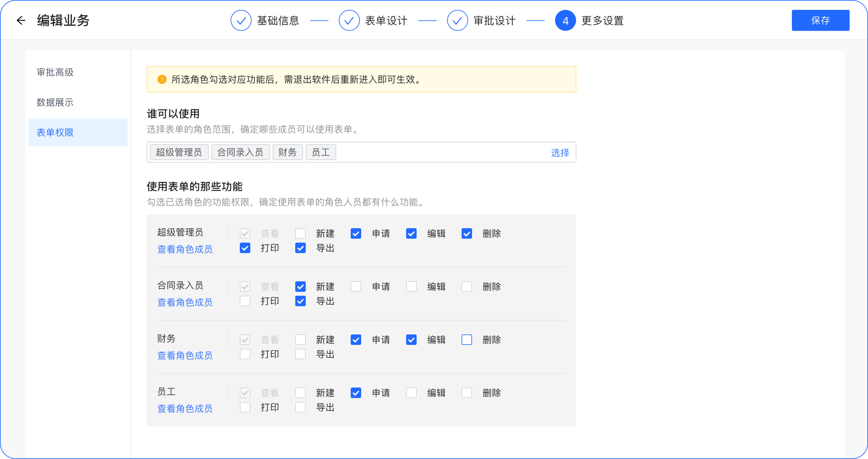
Task: Click the disabled 查看 checkbox for 员工
Action: coord(245,393)
